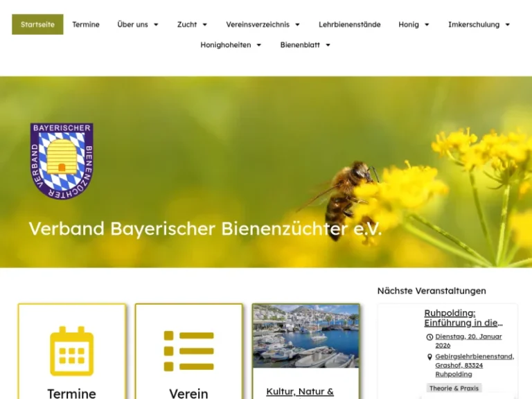532x399 pixels.
Task: Expand the Honig dropdown arrow
Action: click(427, 24)
